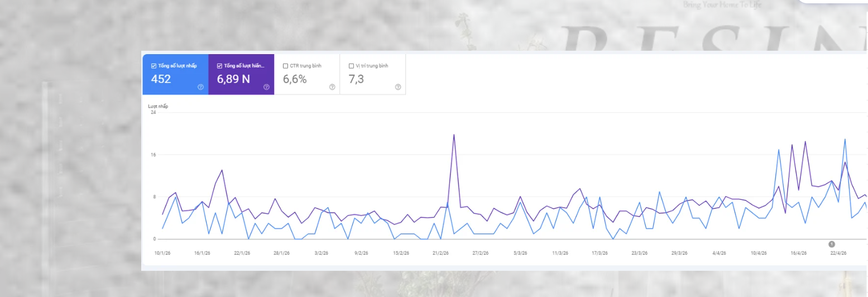Click the 29/3/26 date label
Viewport: 868px width, 297px height.
(679, 253)
